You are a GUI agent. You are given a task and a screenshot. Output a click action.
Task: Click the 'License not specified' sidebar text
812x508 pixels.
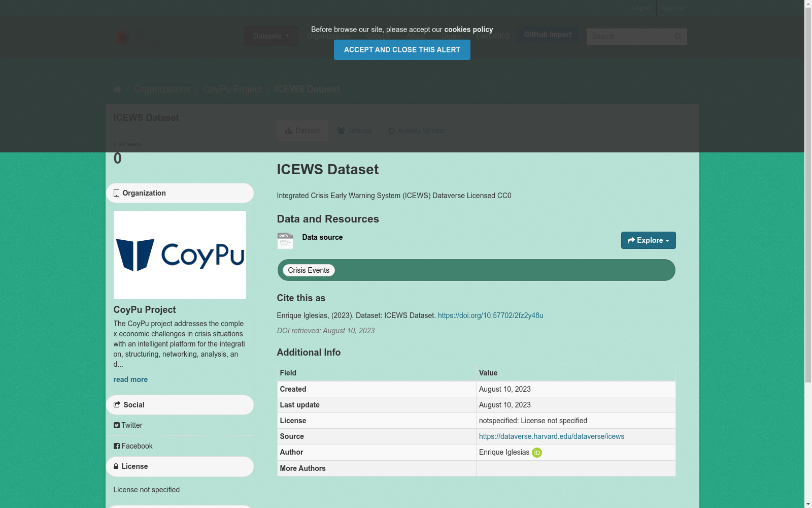click(x=147, y=490)
